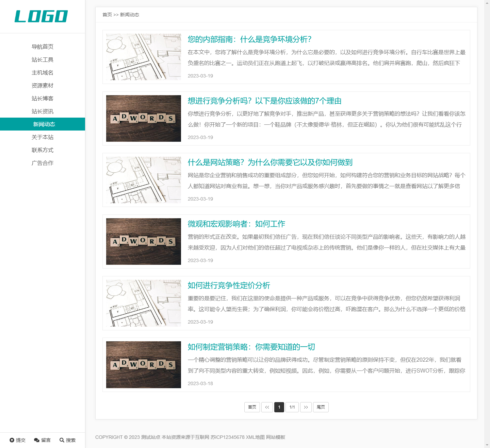Open 关于本站 page

click(x=43, y=137)
